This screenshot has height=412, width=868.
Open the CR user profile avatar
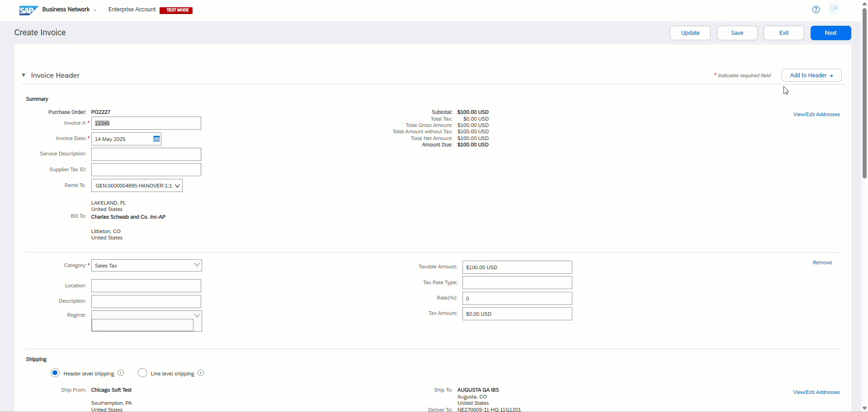pyautogui.click(x=834, y=9)
